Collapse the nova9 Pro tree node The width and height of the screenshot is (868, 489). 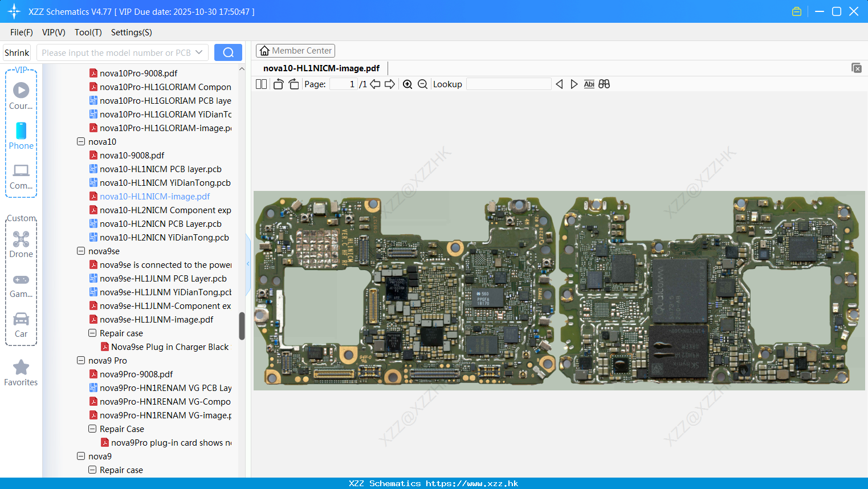tap(81, 360)
